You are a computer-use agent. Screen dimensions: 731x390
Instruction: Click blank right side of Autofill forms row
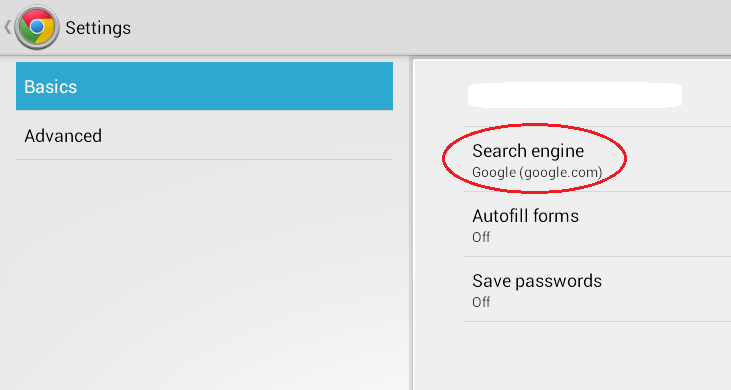[657, 224]
